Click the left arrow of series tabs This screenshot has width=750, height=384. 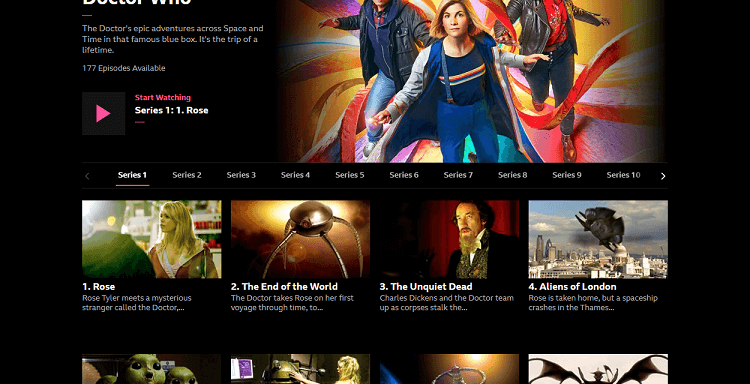point(87,176)
